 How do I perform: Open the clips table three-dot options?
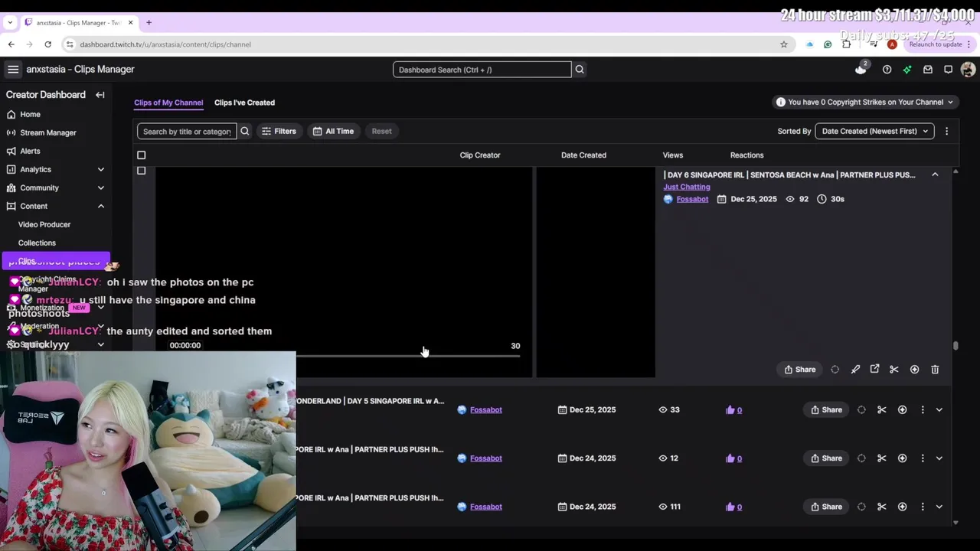[946, 132]
